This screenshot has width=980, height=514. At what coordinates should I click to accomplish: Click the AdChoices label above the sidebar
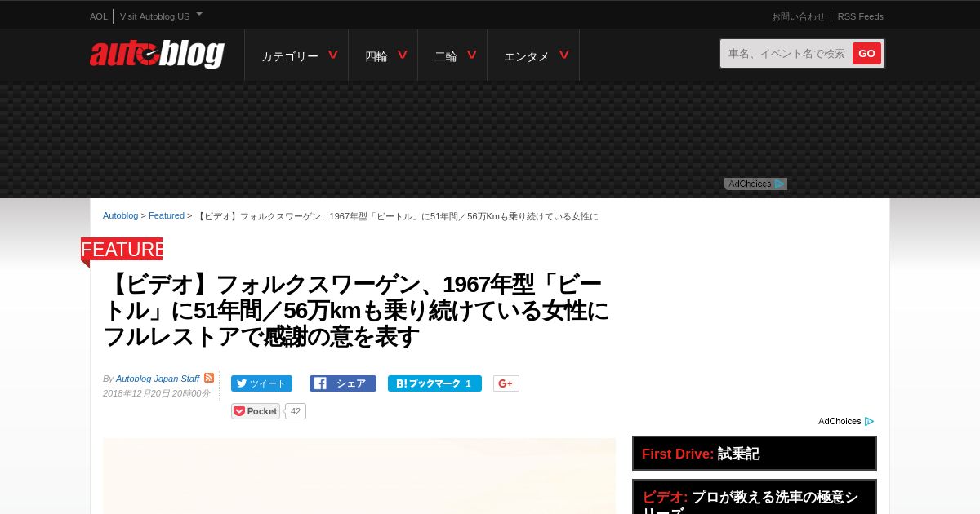click(x=846, y=421)
